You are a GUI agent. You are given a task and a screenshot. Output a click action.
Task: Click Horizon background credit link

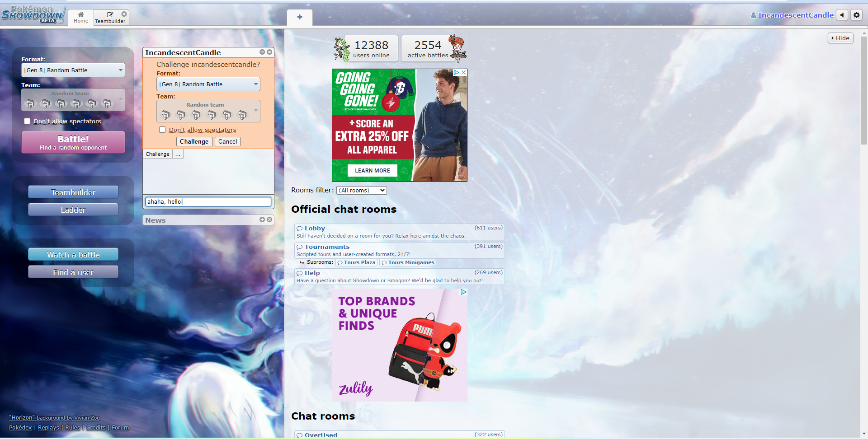[x=54, y=418]
